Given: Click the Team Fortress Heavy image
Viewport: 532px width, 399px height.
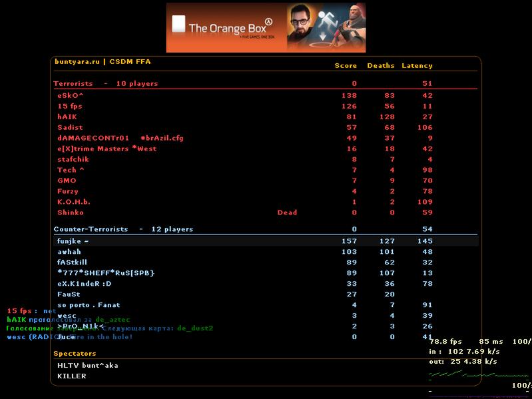Looking at the screenshot, I should (x=348, y=28).
